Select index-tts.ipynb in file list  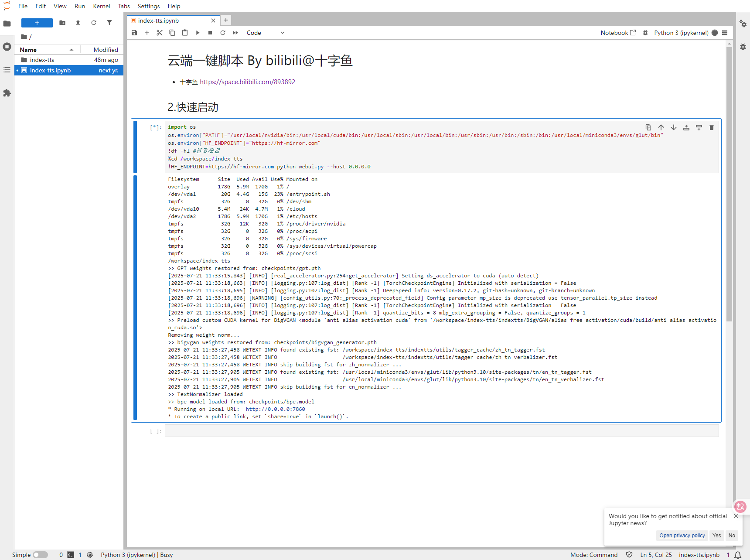69,70
